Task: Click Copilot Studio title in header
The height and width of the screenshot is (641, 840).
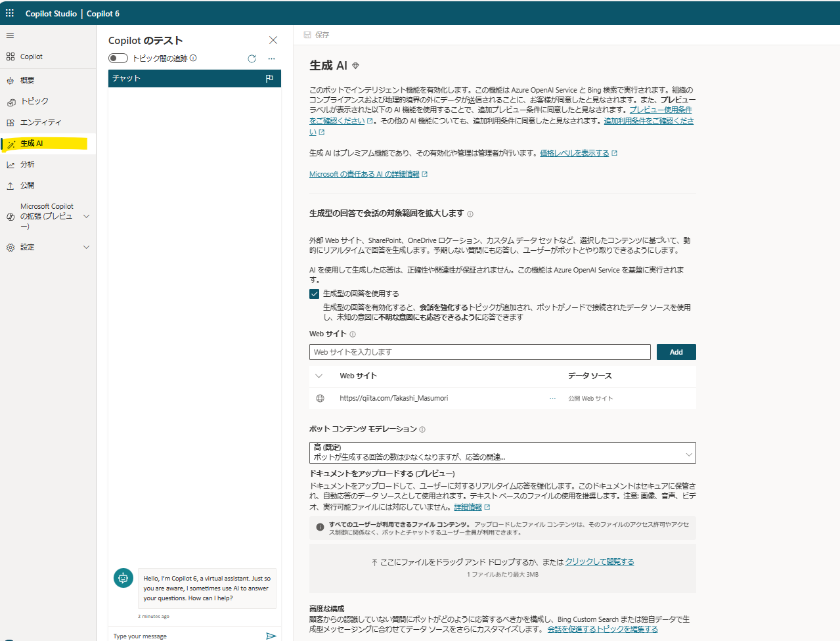Action: point(51,13)
